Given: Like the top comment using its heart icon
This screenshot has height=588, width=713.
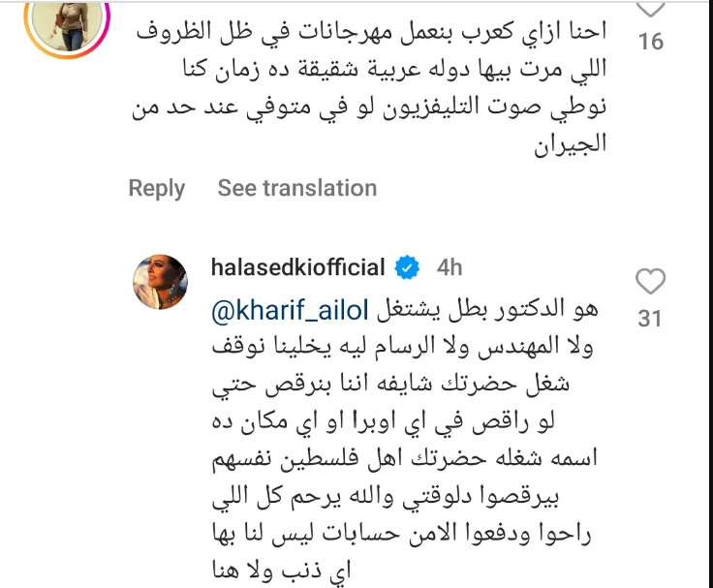Looking at the screenshot, I should [x=652, y=8].
